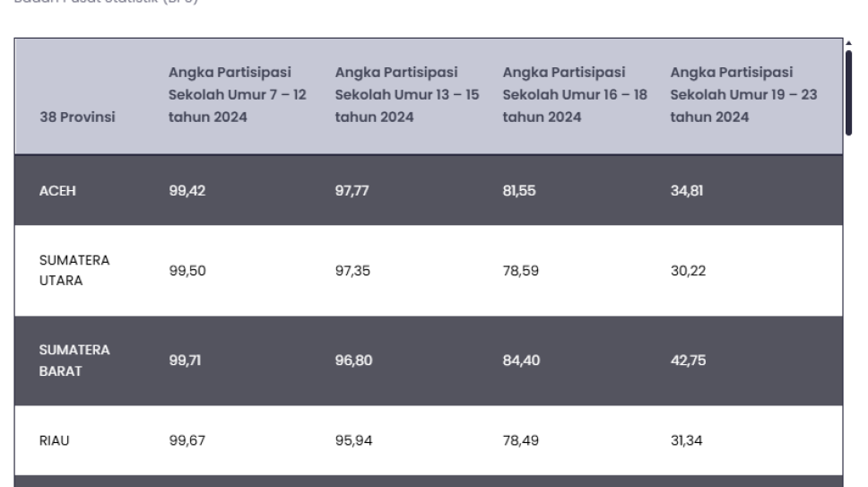Click Sumatera Utara's value 97,35
Image resolution: width=868 pixels, height=487 pixels.
click(x=352, y=271)
